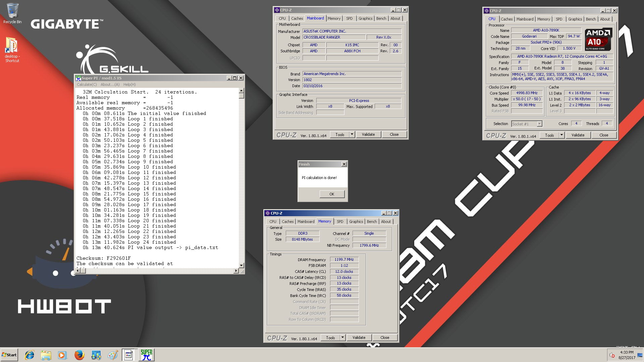Open the Recycle Bin desktop icon

tap(12, 13)
